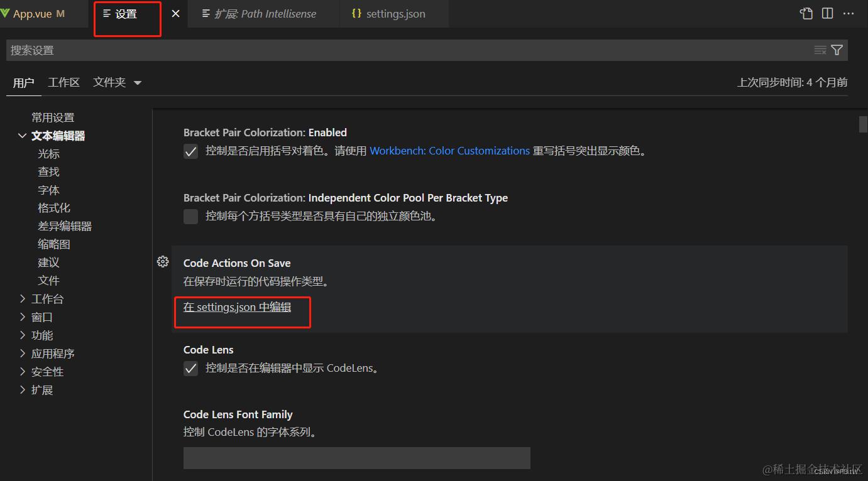Image resolution: width=868 pixels, height=481 pixels.
Task: Click 在 settings.json 中编辑 link
Action: 237,307
